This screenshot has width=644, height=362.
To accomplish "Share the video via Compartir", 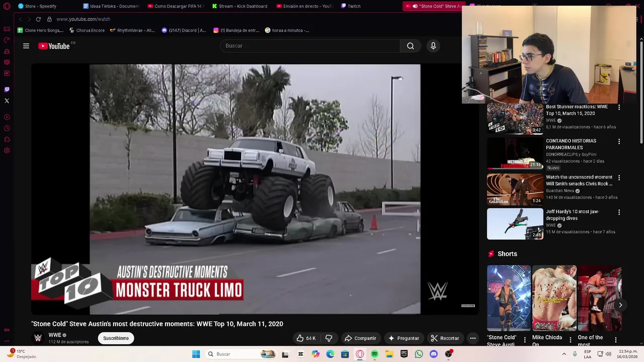I will pos(360,338).
